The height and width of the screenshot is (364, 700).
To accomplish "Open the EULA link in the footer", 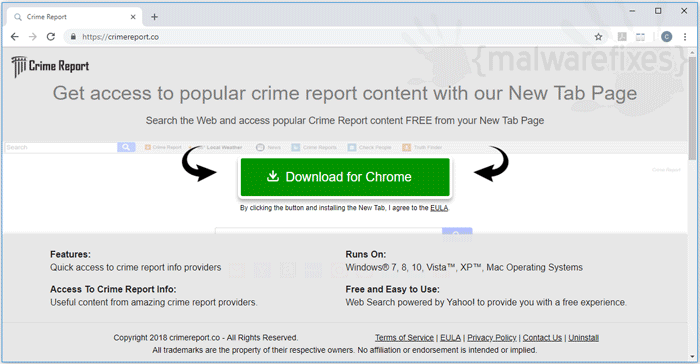I will [x=450, y=338].
